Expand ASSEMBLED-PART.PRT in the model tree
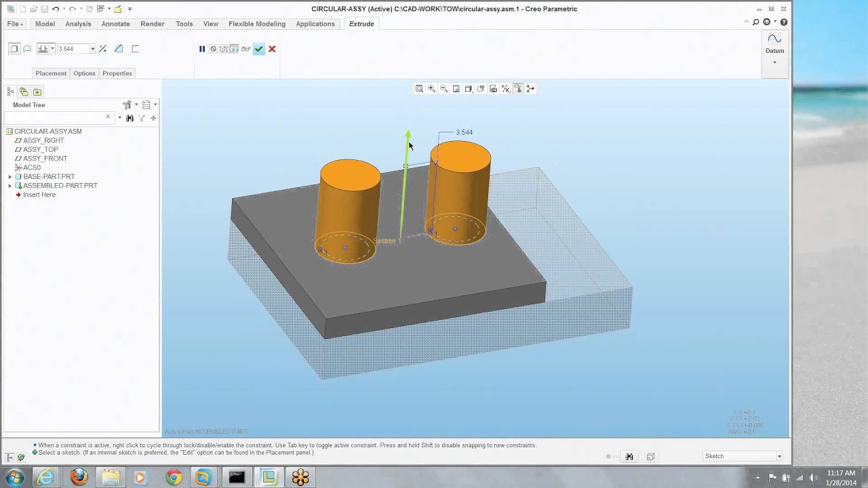 9,186
